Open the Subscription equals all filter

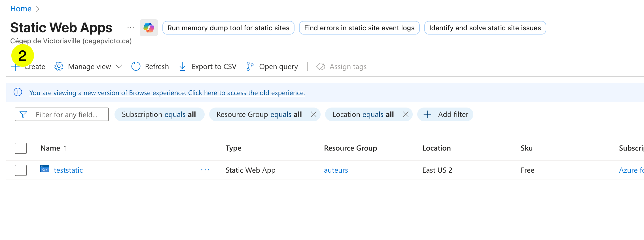(159, 114)
